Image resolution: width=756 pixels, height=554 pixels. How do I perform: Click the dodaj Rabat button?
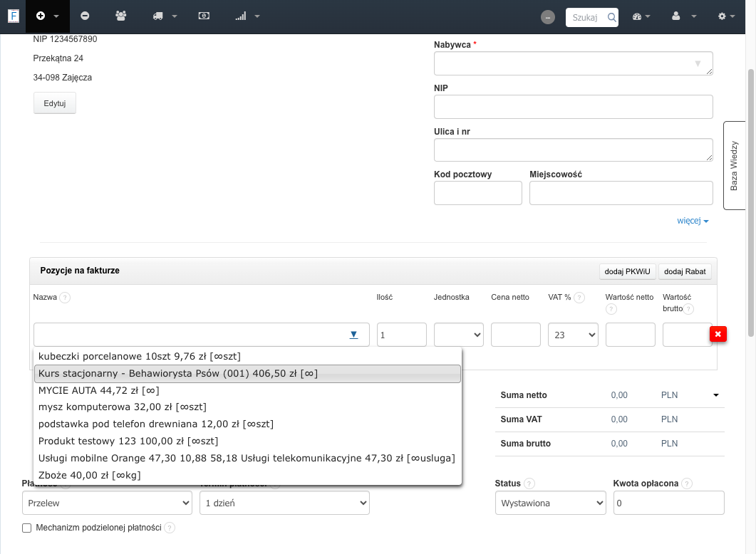(x=685, y=272)
